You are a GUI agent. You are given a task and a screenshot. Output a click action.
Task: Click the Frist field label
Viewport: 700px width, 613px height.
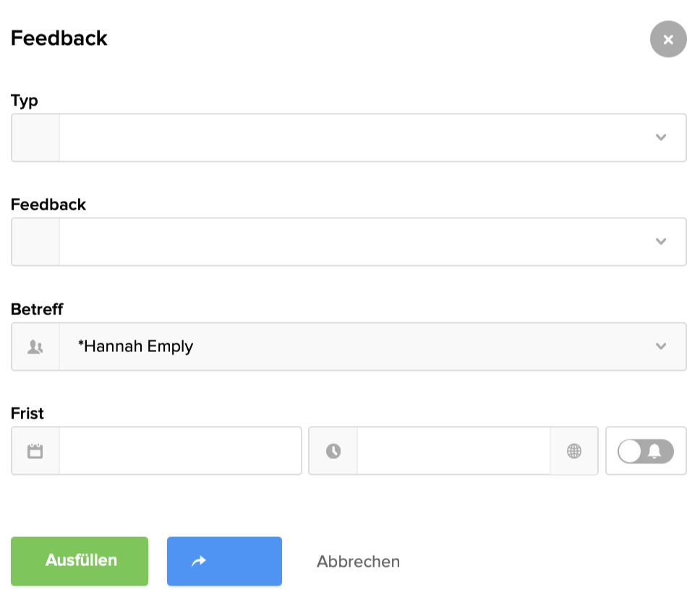(27, 413)
